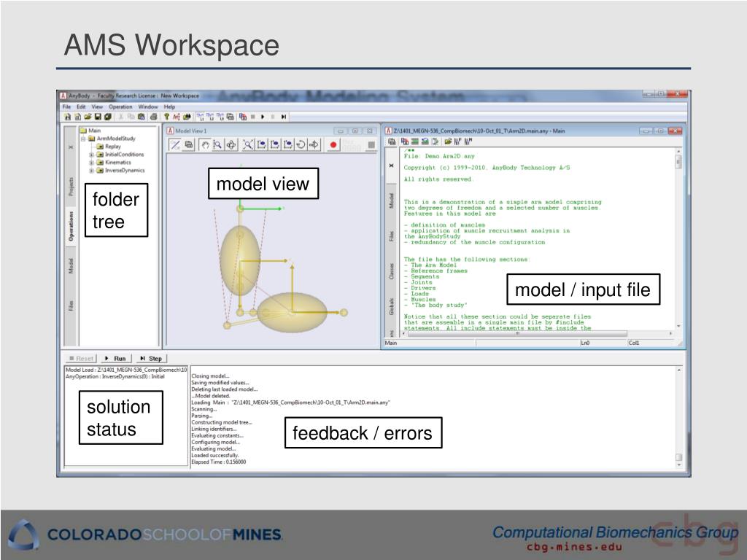Switch to Classes tab in editor sidebar
Image resolution: width=747 pixels, height=560 pixels.
tap(391, 271)
